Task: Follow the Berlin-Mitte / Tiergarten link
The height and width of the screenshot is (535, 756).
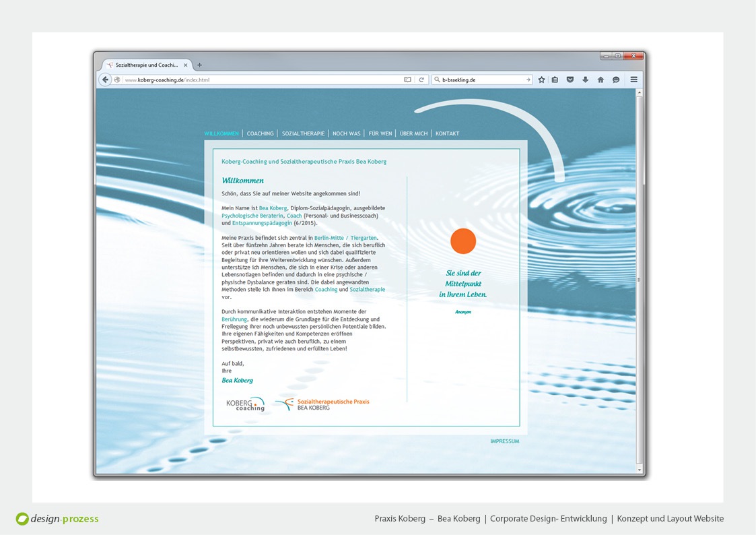Action: (345, 238)
